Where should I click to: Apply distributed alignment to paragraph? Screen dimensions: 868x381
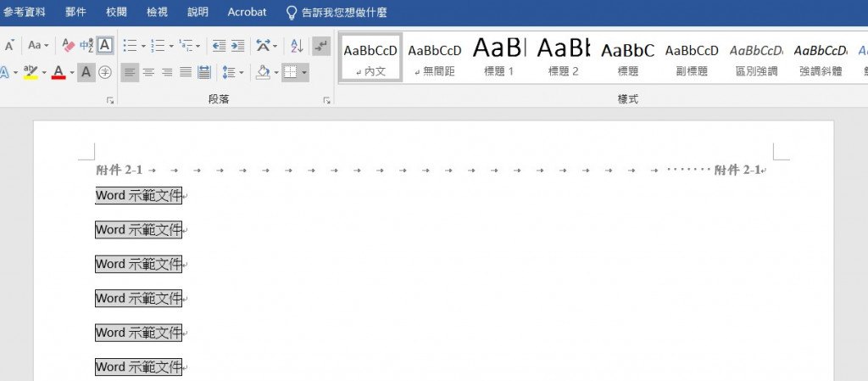(204, 72)
